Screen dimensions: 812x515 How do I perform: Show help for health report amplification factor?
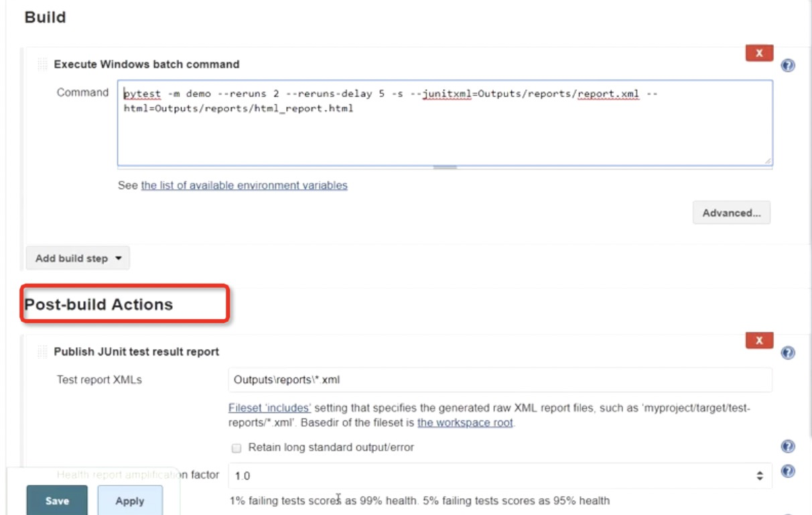788,471
